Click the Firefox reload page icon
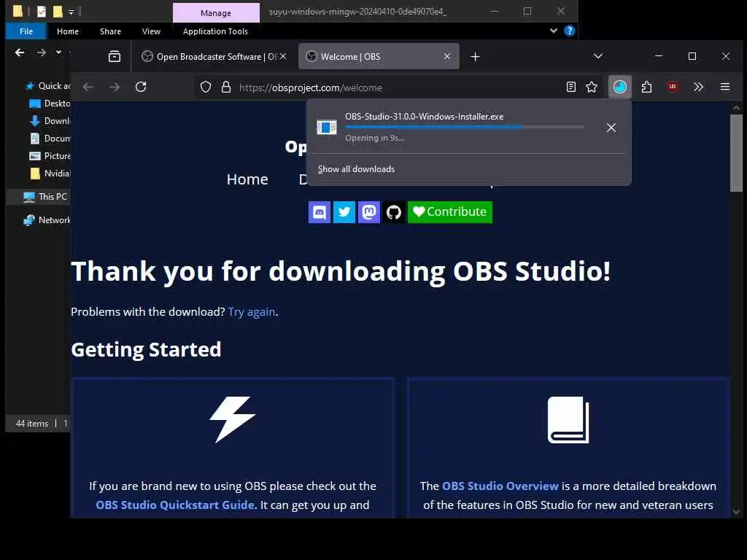The image size is (747, 560). [x=141, y=87]
